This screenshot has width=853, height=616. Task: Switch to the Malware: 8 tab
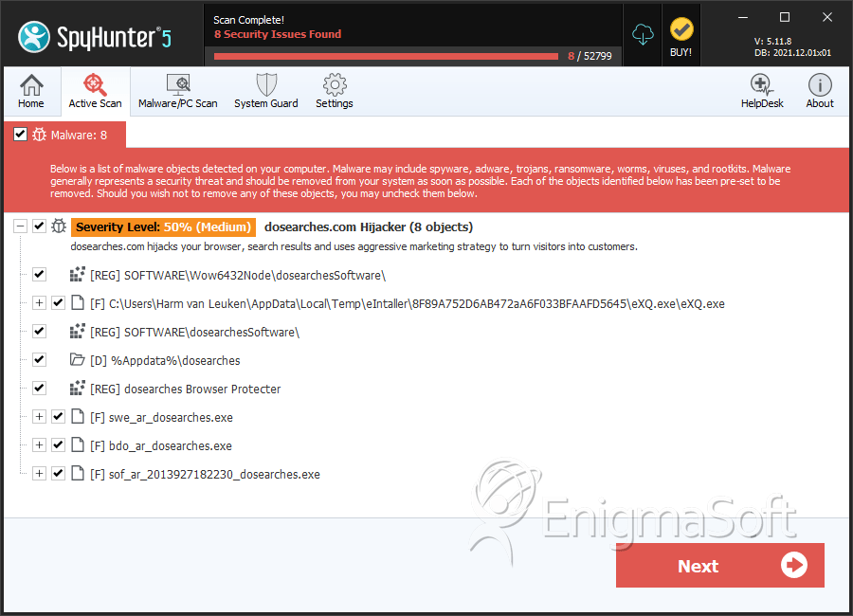[x=65, y=135]
